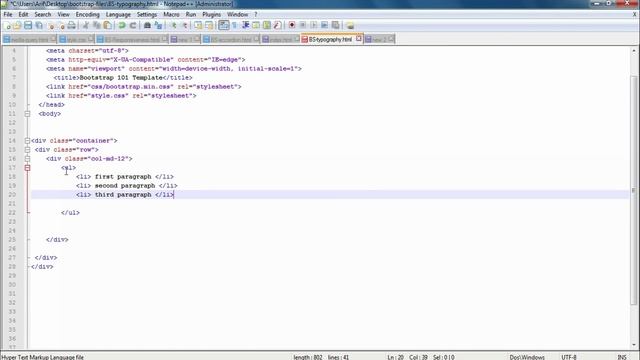Click the Save All toolbar icon
The image size is (640, 360).
(39, 25)
